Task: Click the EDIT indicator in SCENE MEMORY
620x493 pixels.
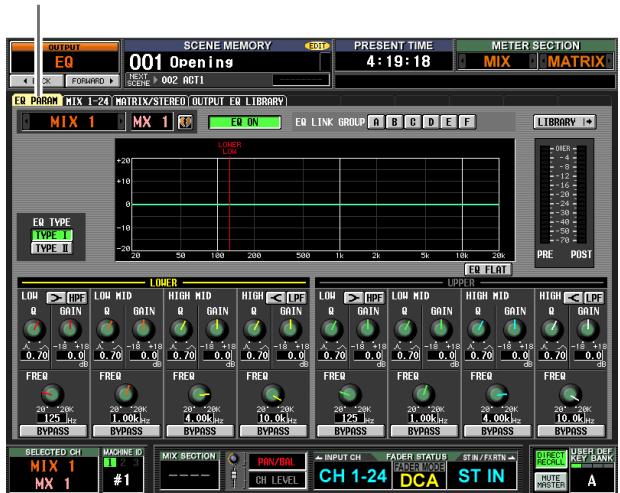Action: (317, 46)
